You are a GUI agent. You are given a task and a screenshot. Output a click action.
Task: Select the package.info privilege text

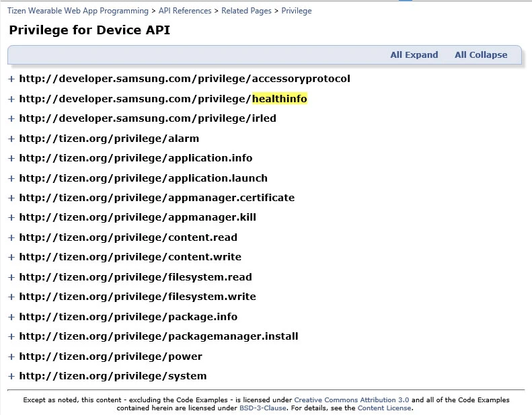(128, 317)
